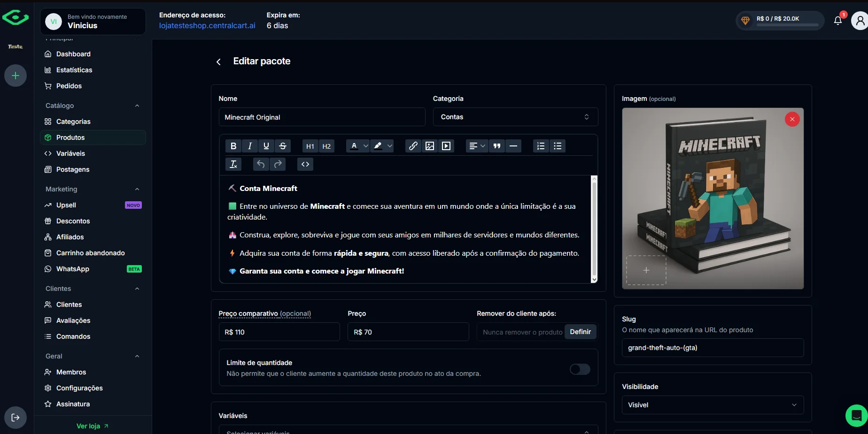Open Carrinho abandonado page
This screenshot has width=868, height=434.
(93, 253)
